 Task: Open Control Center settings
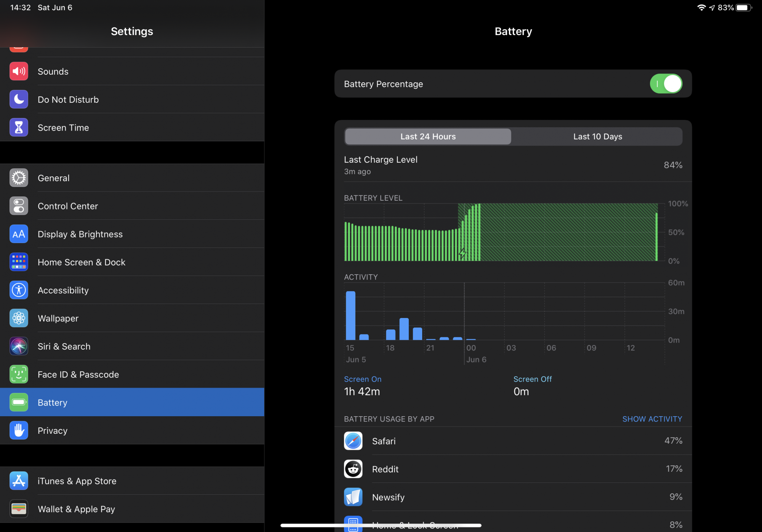pos(132,206)
